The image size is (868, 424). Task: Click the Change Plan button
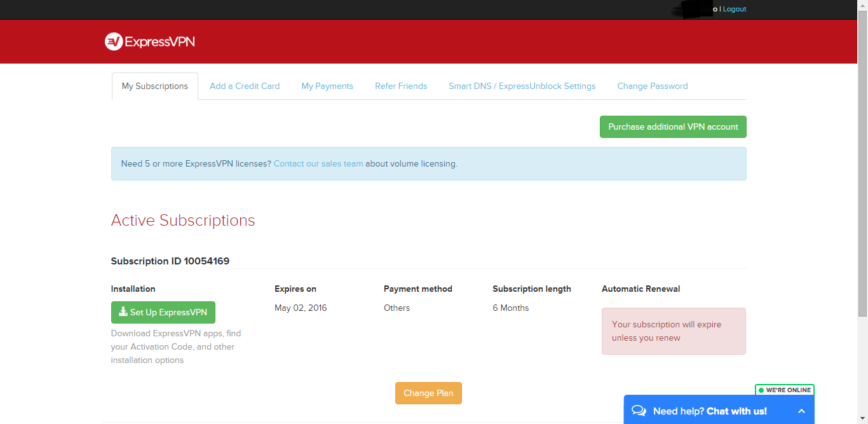(x=428, y=393)
